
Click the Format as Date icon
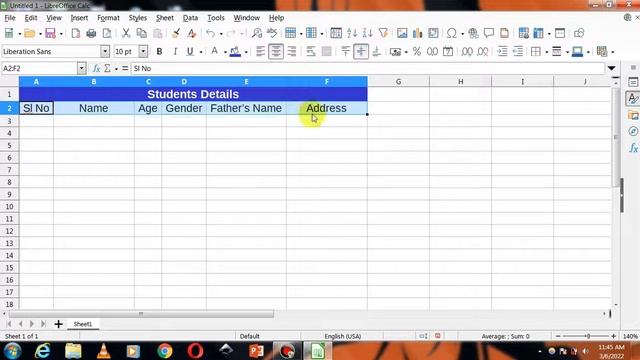pos(448,51)
